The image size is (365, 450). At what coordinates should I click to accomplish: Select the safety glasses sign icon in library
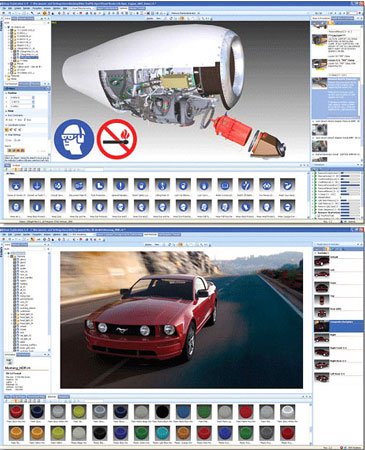(x=266, y=185)
